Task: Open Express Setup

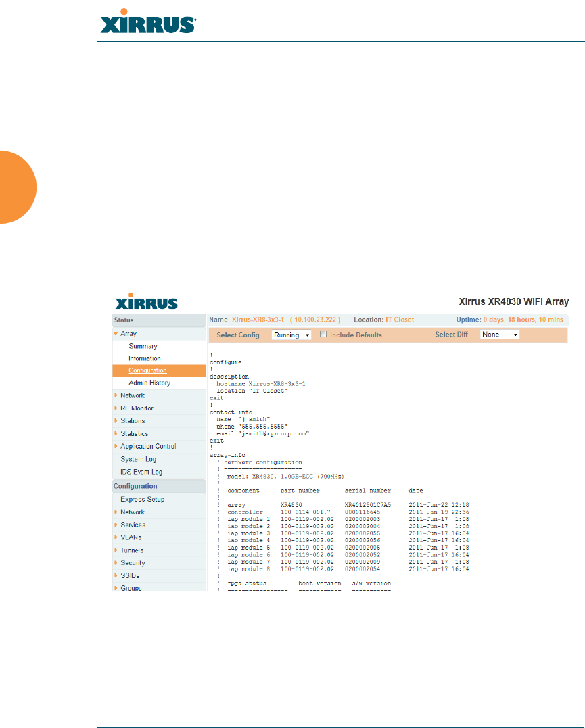Action: tap(143, 500)
